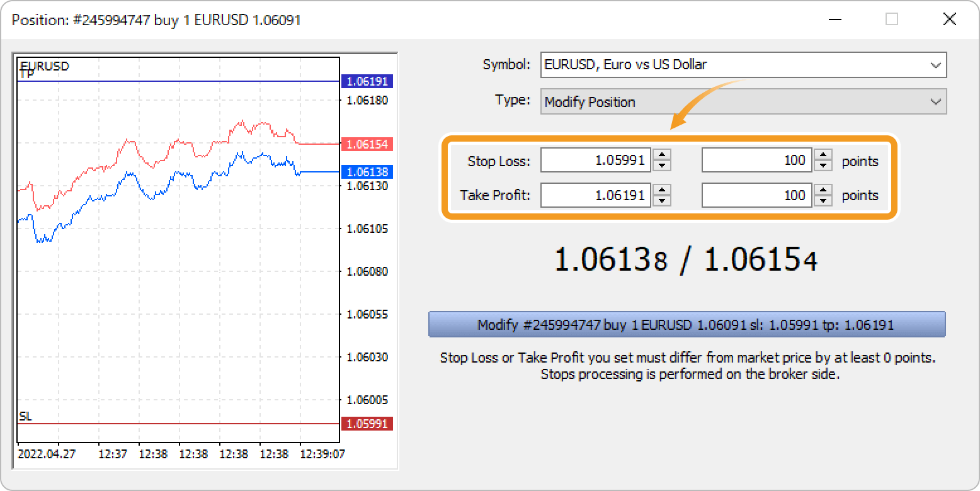Decrease the Take Profit points value by one
Viewport: 980px width, 491px height.
point(823,200)
